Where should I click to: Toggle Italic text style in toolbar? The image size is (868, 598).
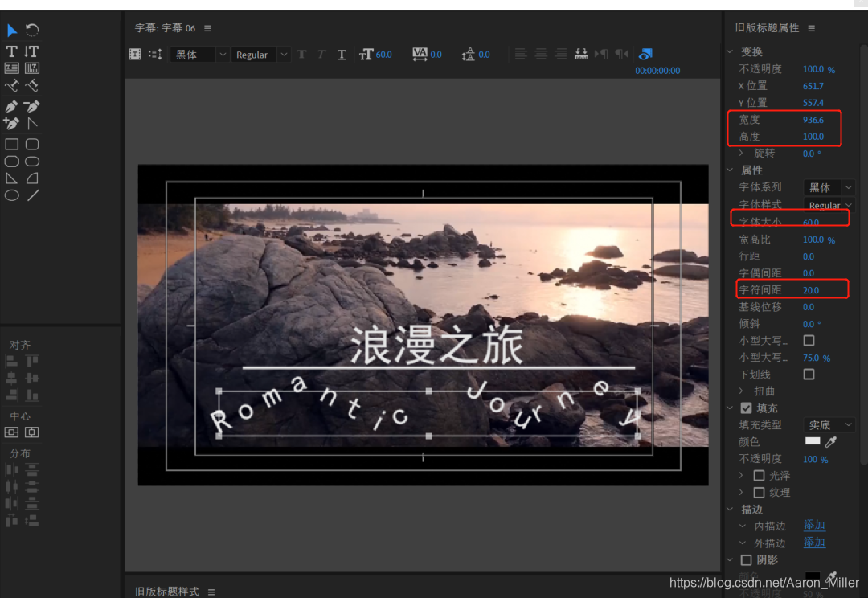click(x=321, y=55)
